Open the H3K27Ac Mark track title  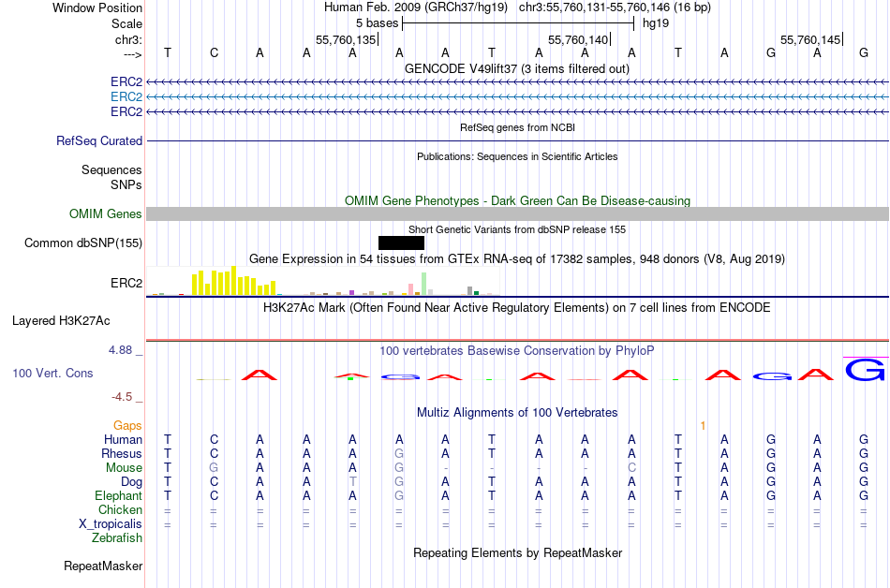517,308
